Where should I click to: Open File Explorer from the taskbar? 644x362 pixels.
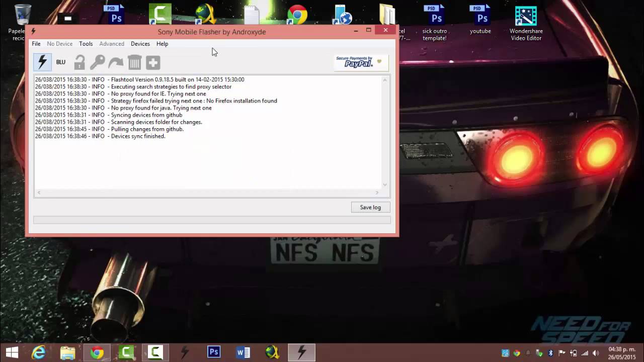(68, 352)
